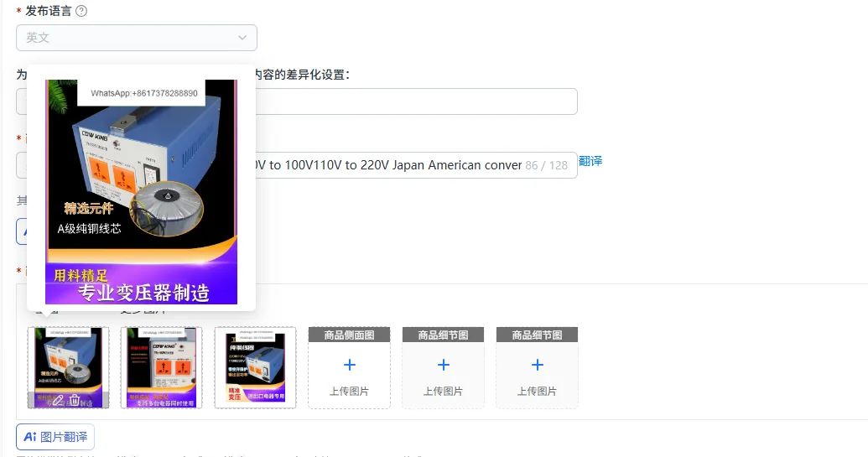868x457 pixels.
Task: Upload an image in the 商品侧面图 slot
Action: (350, 367)
